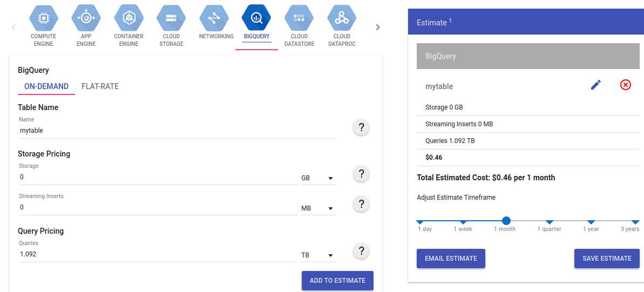The width and height of the screenshot is (644, 292).
Task: Focus the Queries input containing 1.092
Action: (x=158, y=254)
